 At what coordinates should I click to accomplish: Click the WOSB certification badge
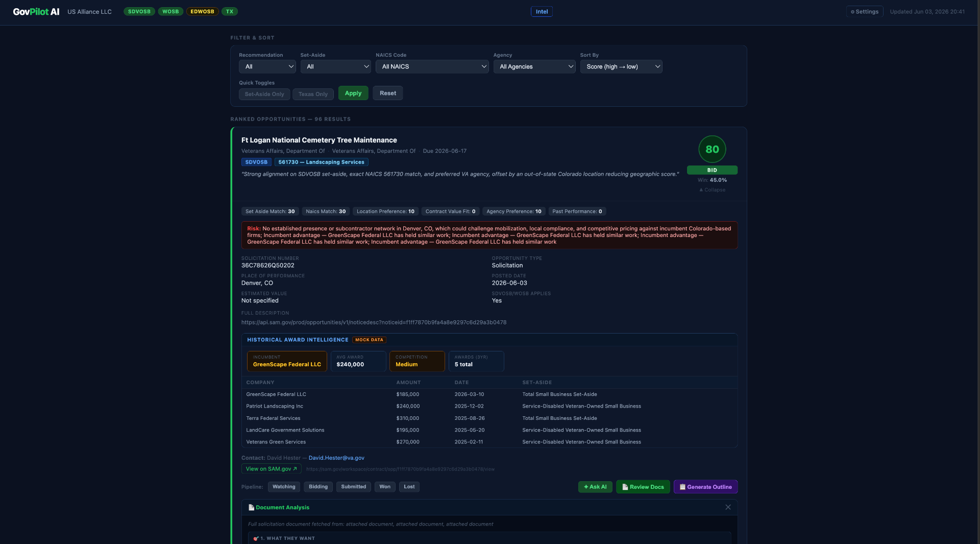[170, 11]
